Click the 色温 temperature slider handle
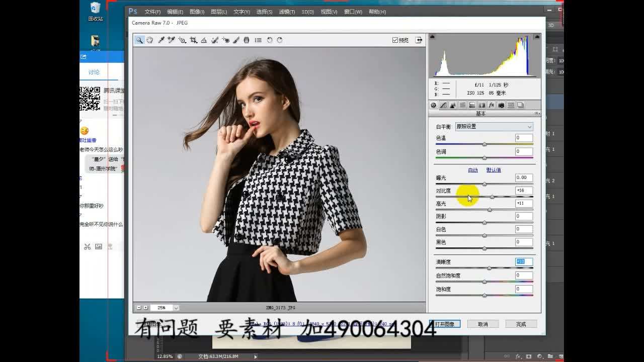 [485, 144]
